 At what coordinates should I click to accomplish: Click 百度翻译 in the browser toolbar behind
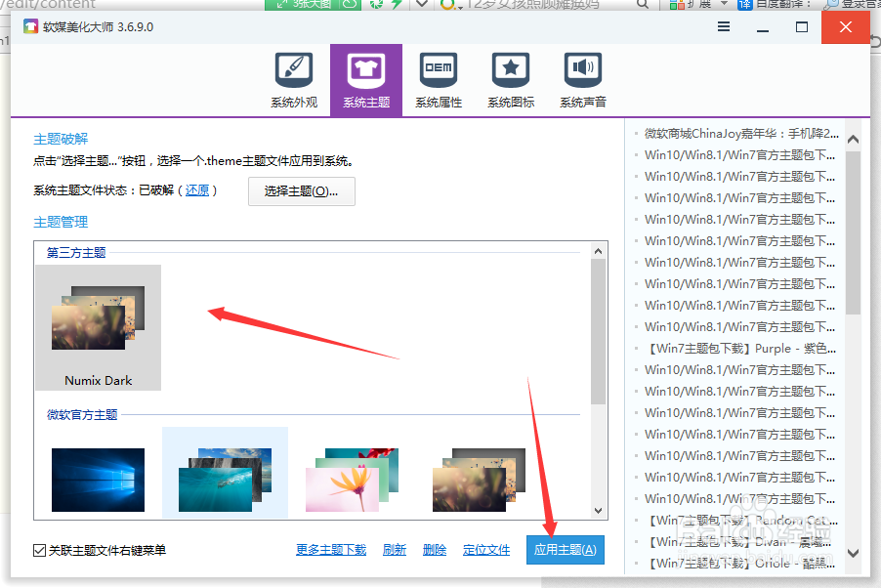[776, 4]
